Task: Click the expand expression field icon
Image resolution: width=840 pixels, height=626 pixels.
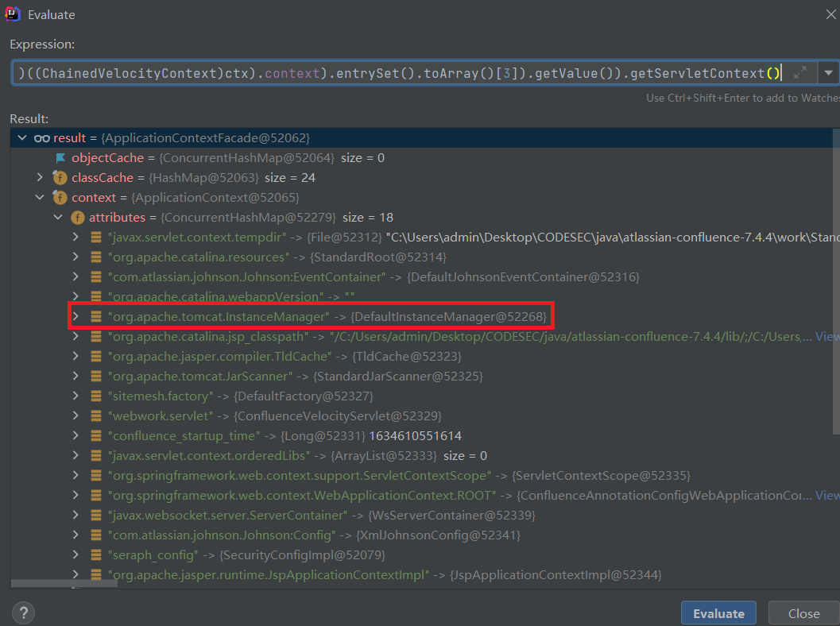Action: click(800, 73)
